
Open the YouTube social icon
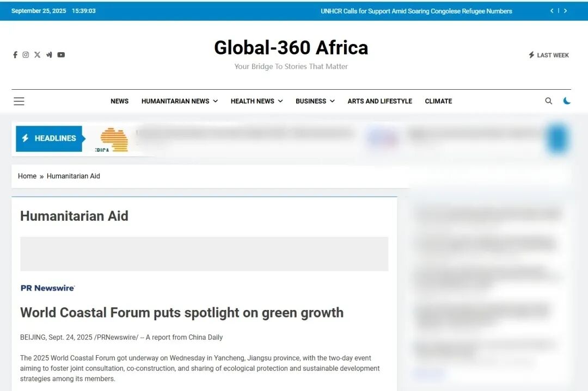click(61, 55)
